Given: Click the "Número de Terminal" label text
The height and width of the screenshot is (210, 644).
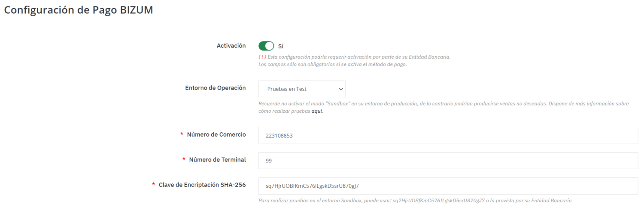Looking at the screenshot, I should coord(217,160).
